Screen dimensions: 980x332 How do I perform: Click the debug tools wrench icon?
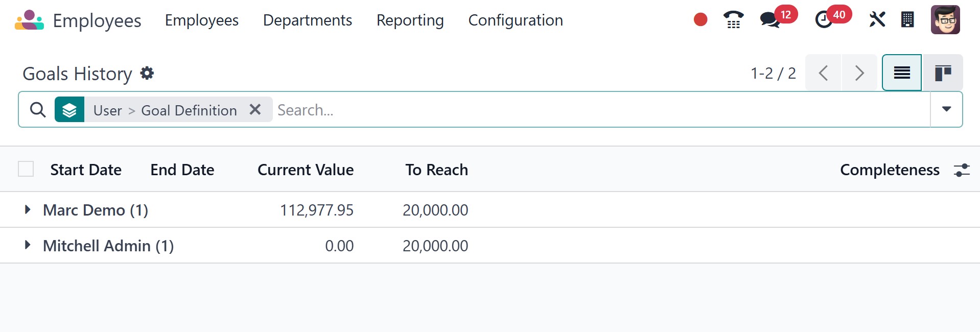pyautogui.click(x=877, y=20)
